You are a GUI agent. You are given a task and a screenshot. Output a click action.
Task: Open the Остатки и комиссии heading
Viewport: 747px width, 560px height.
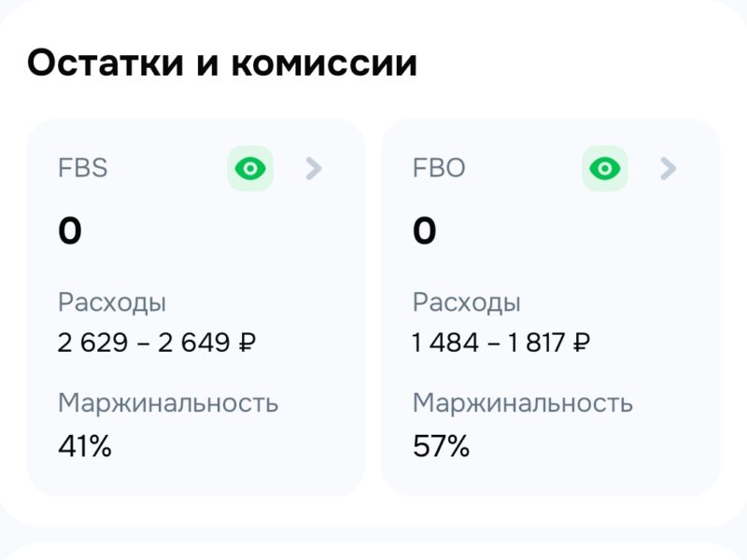click(x=224, y=62)
